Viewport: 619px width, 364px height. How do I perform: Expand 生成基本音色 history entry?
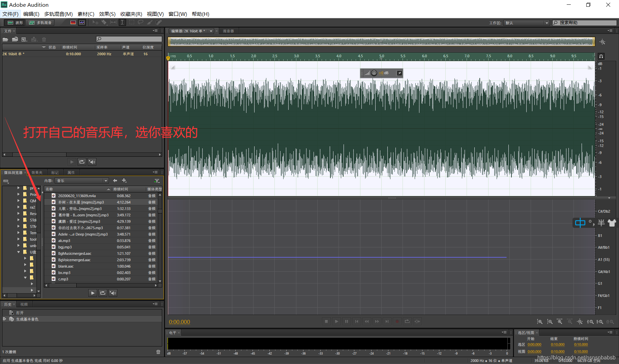point(4,319)
